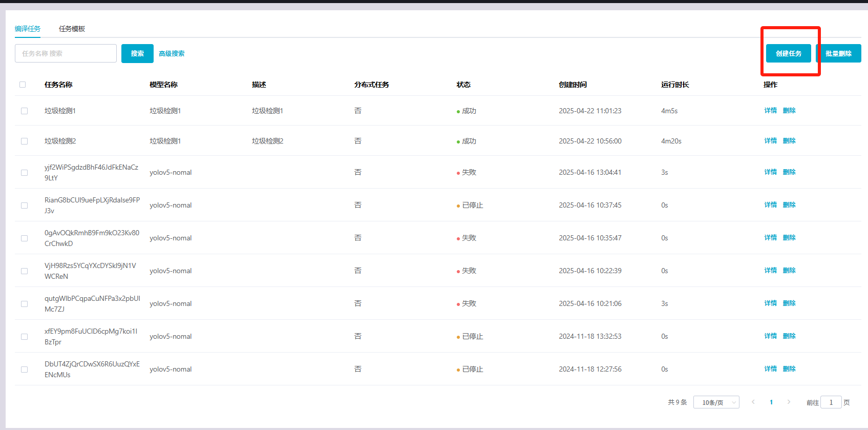Toggle the select-all checkbox in table header
This screenshot has width=868, height=430.
[x=23, y=85]
